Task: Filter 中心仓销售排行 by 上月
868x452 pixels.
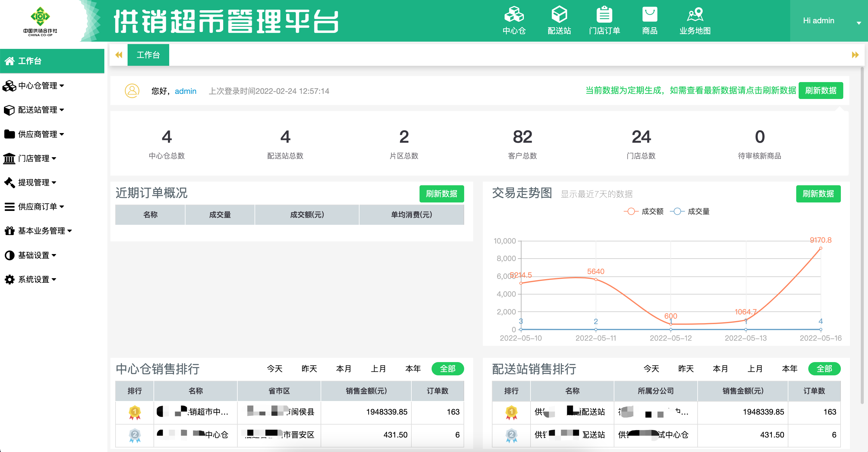Action: (x=379, y=369)
